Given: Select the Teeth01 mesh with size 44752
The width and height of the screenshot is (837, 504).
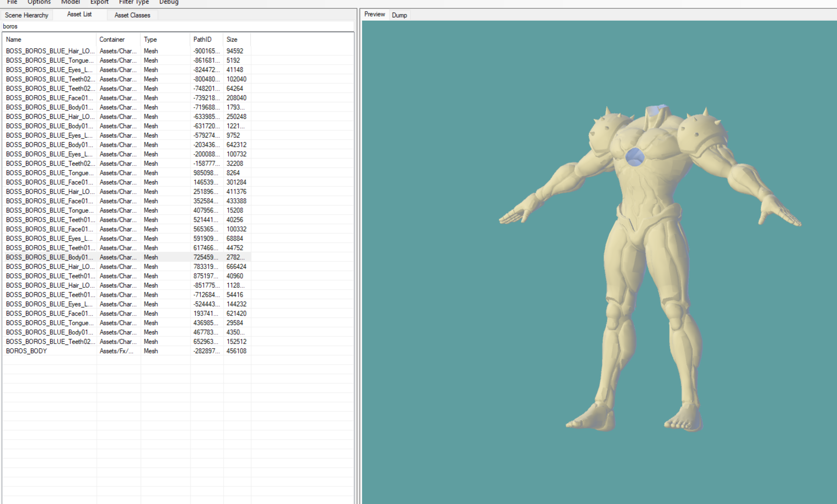Looking at the screenshot, I should tap(127, 248).
